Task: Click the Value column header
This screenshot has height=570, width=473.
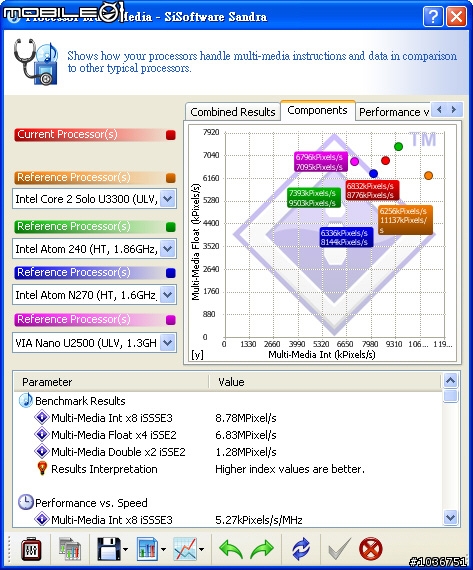Action: 325,382
